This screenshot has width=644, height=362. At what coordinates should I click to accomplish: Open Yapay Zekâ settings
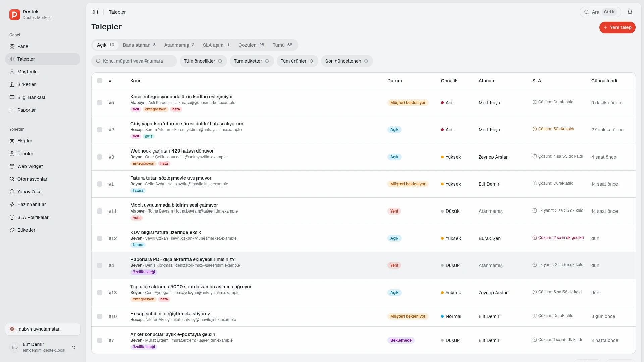click(43, 192)
